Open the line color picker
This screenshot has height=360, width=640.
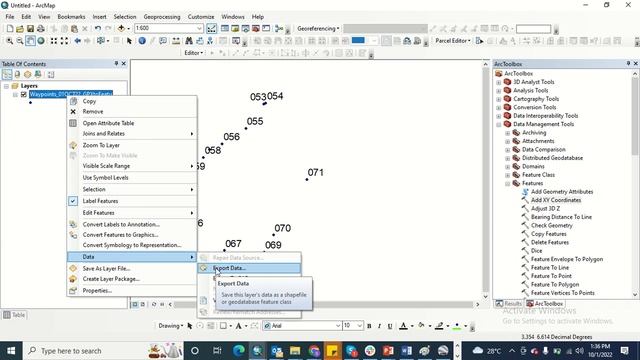click(439, 326)
